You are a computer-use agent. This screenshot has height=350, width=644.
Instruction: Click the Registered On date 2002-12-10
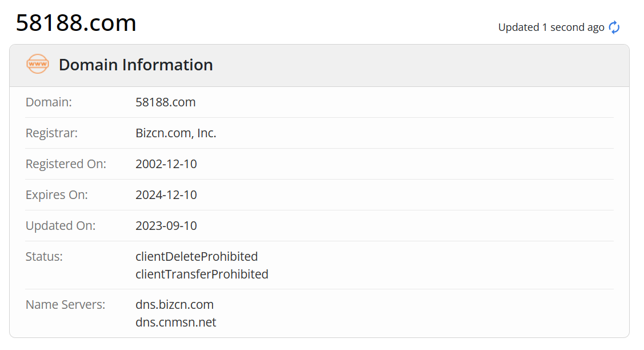[166, 164]
